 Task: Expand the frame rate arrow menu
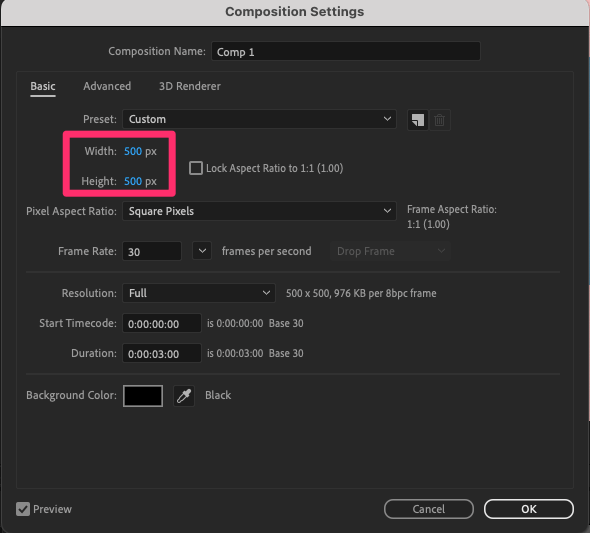pyautogui.click(x=202, y=251)
